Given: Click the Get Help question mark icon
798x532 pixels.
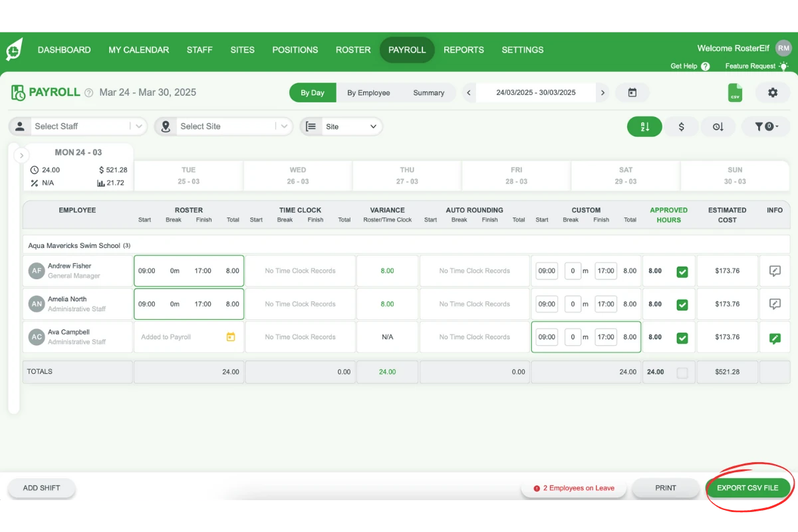Looking at the screenshot, I should pyautogui.click(x=706, y=66).
